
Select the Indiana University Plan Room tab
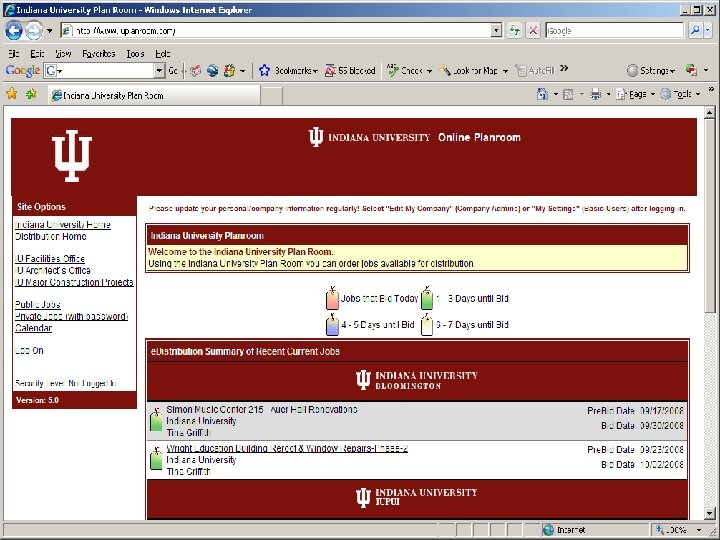[x=154, y=96]
